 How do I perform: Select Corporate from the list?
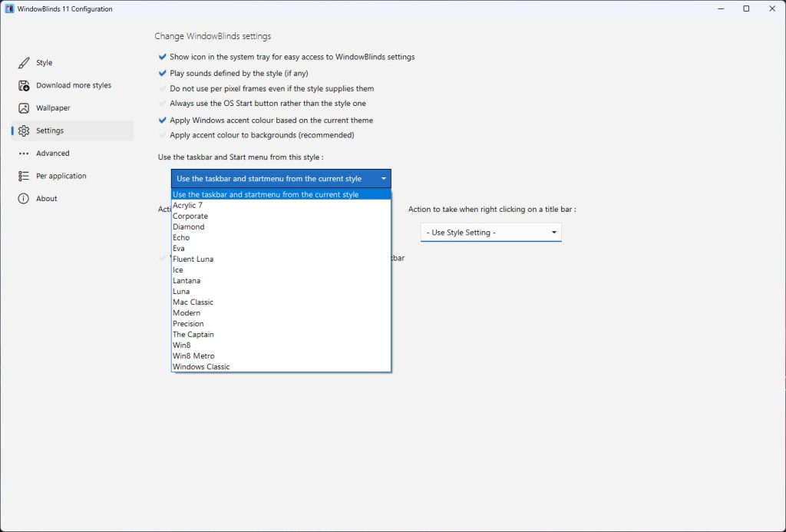tap(281, 216)
